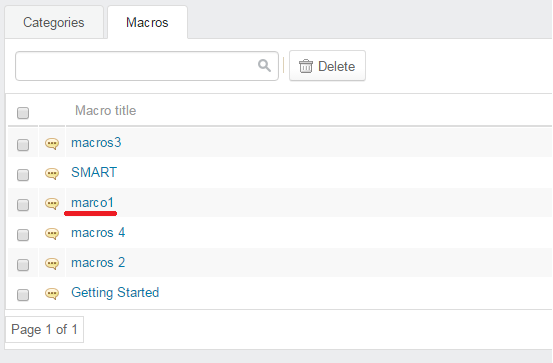Open the Getting Started macro
This screenshot has width=553, height=363.
tap(115, 292)
